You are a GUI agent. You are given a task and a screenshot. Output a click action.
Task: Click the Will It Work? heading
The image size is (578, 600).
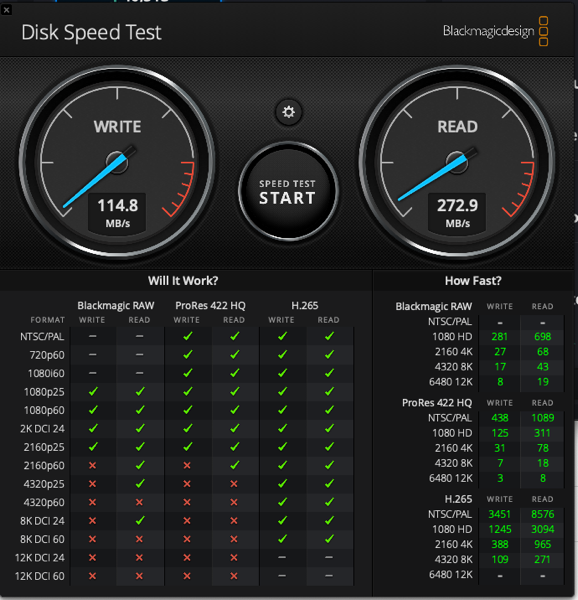coord(183,280)
